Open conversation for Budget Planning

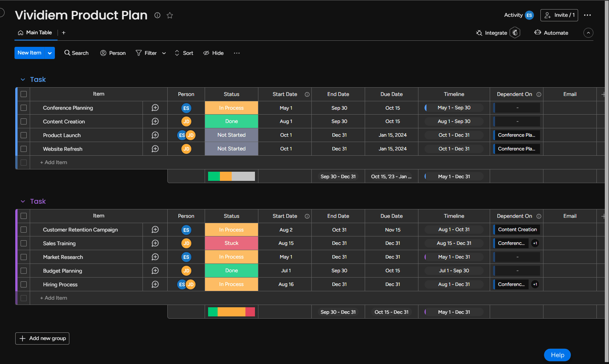pyautogui.click(x=155, y=271)
